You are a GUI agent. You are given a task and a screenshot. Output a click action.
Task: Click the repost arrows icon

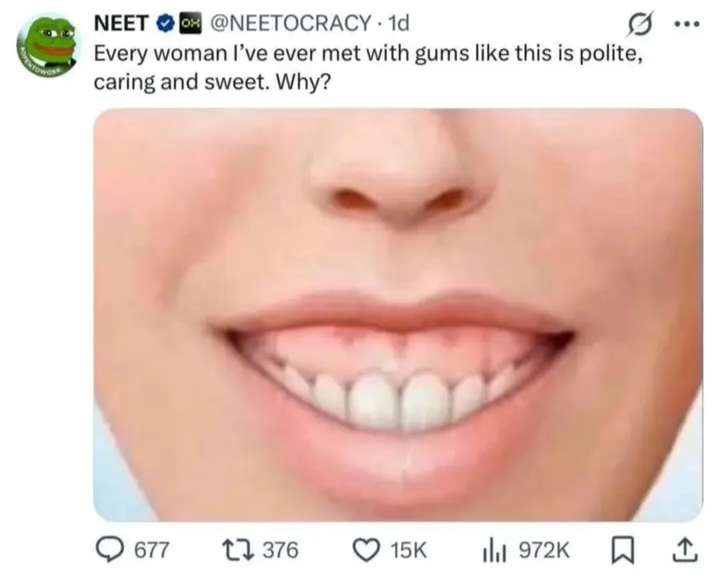click(235, 550)
